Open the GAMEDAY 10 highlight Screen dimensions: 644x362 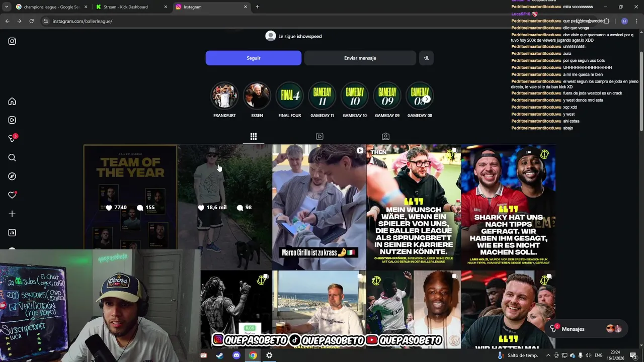[355, 100]
